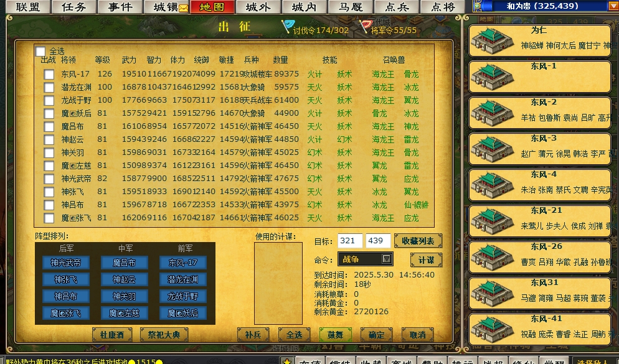Switch to the 联盟 tab
The height and width of the screenshot is (364, 619).
pyautogui.click(x=28, y=7)
